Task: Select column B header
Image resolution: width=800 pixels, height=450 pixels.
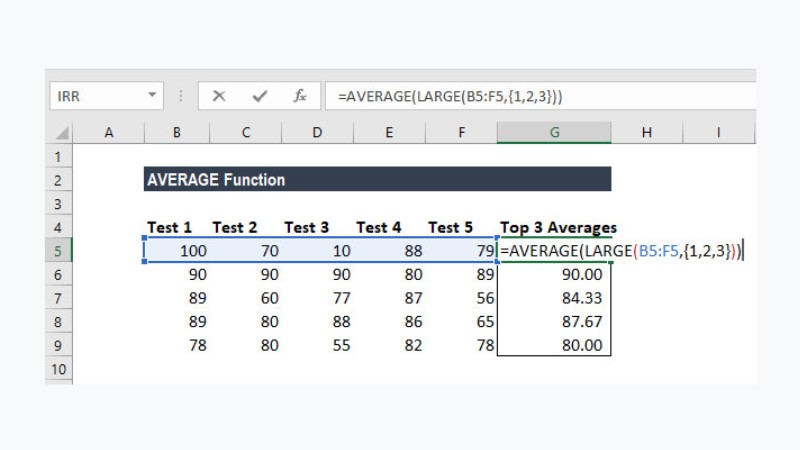Action: pos(177,133)
